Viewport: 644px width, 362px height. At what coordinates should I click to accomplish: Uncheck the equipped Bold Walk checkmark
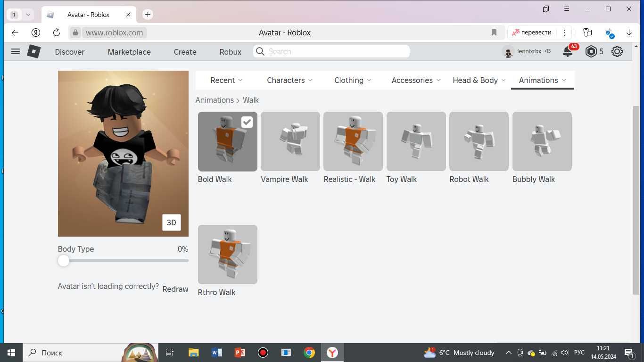(247, 122)
